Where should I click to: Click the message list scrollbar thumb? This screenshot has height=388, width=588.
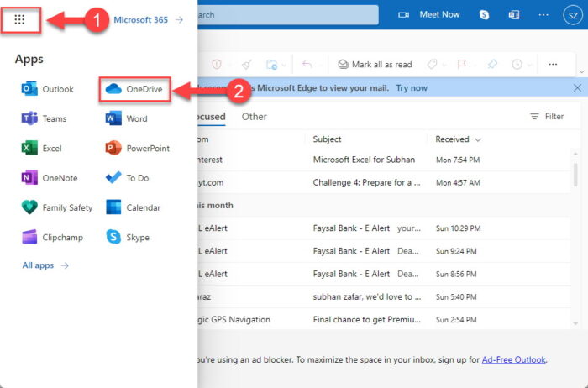point(575,175)
